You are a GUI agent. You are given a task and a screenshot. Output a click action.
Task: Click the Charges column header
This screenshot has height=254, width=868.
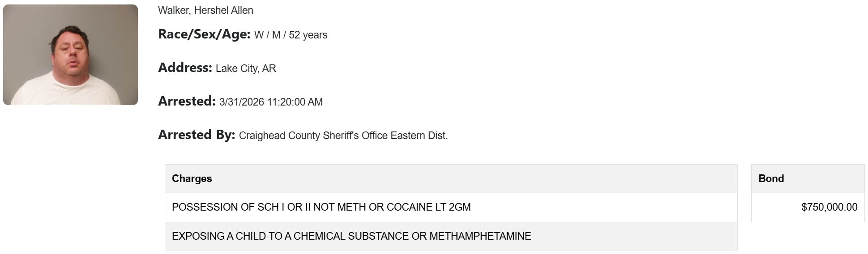pos(192,178)
